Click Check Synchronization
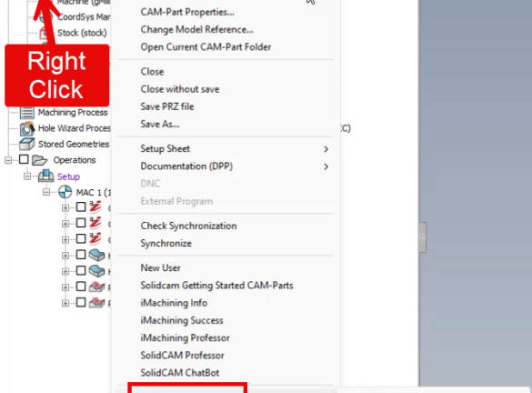The height and width of the screenshot is (393, 532). coord(188,226)
